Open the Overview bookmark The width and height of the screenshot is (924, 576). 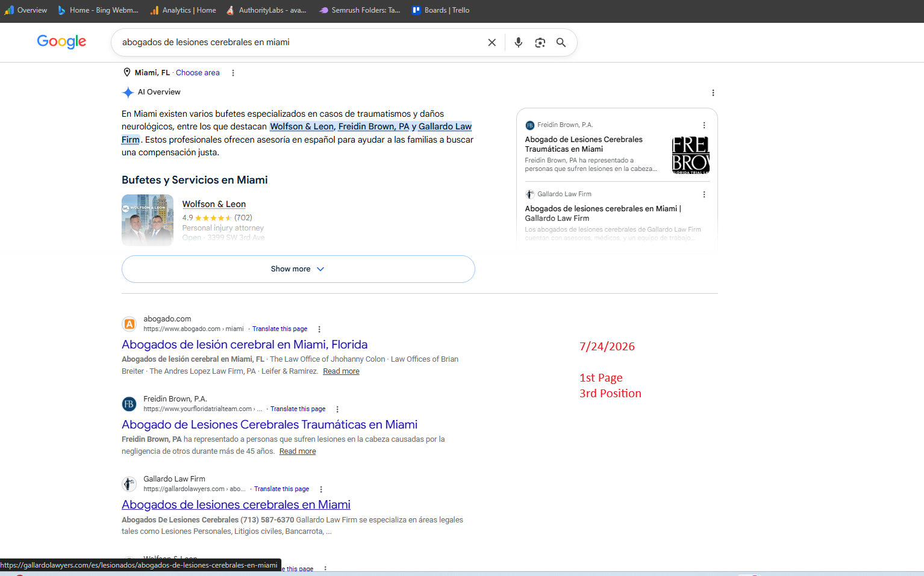click(x=26, y=10)
